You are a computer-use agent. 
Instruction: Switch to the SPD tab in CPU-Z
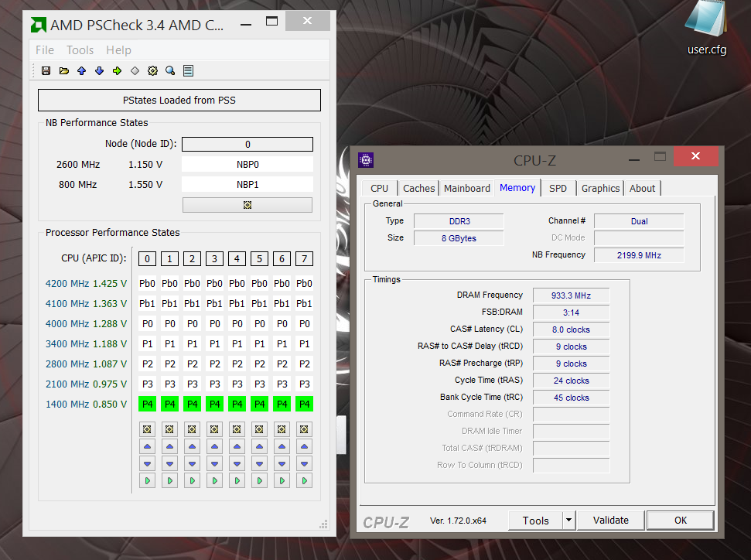[558, 188]
